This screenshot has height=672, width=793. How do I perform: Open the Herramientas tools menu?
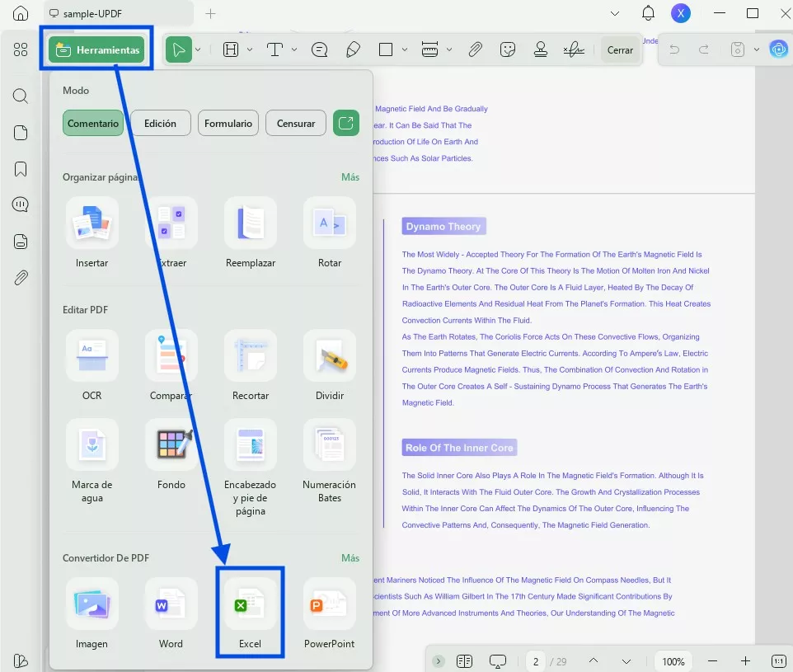pos(96,49)
